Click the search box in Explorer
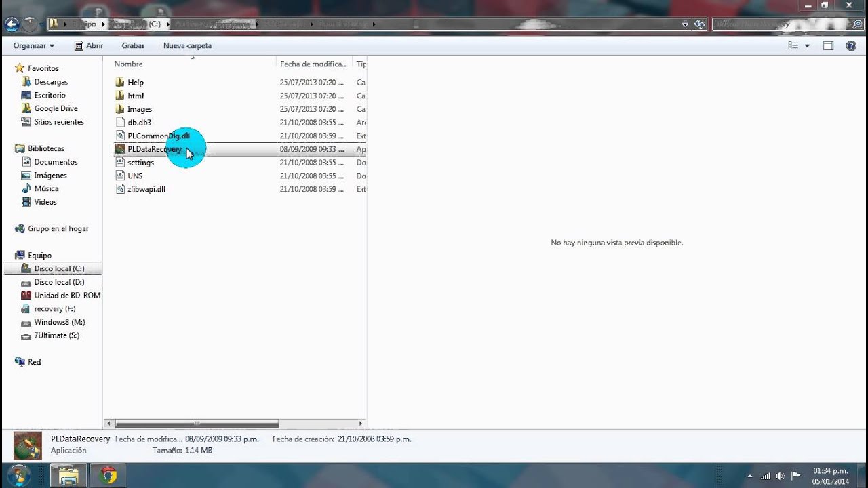This screenshot has height=488, width=868. tap(788, 24)
